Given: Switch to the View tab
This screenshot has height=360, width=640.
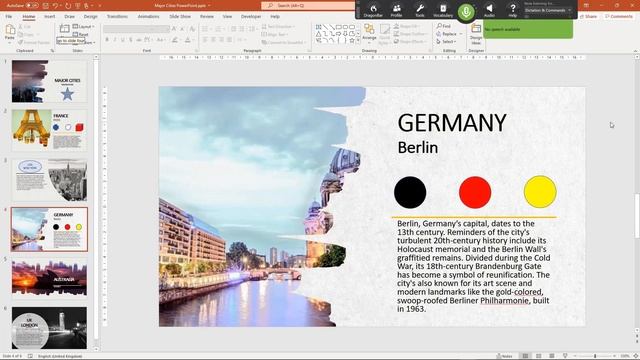Looking at the screenshot, I should coord(227,16).
